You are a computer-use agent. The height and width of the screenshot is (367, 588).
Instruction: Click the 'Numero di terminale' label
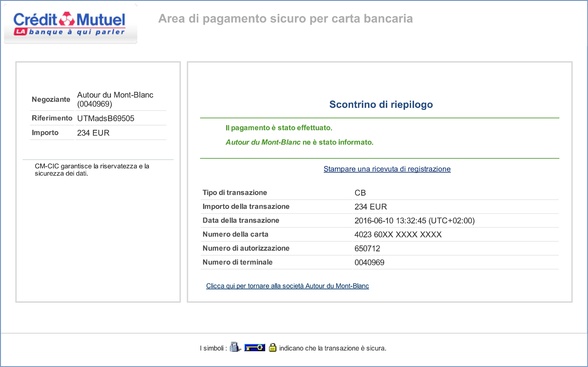237,262
